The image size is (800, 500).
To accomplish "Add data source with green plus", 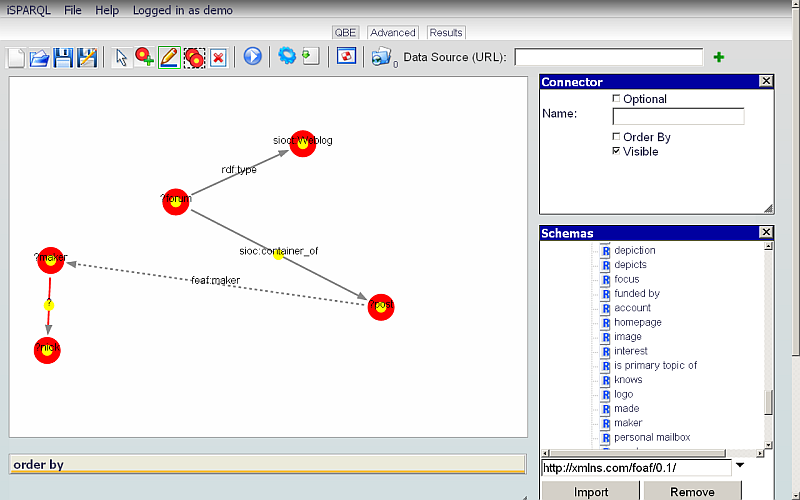I will 719,57.
